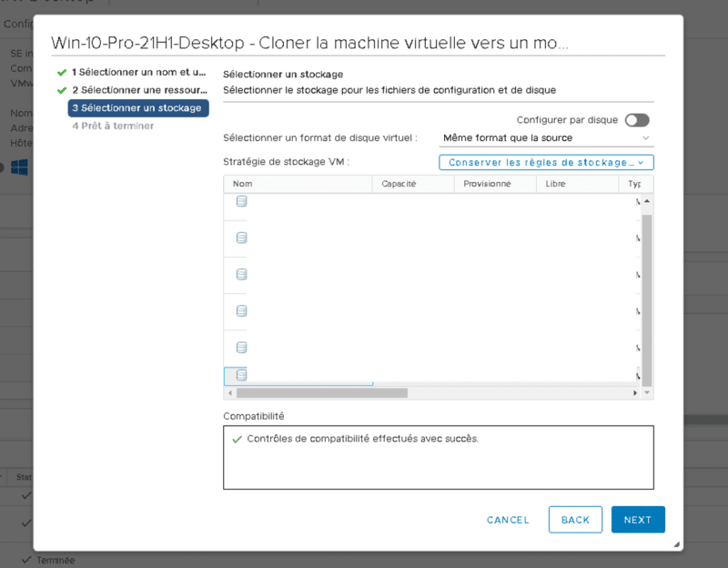Click the fifth datastore row icon
728x568 pixels.
(242, 347)
